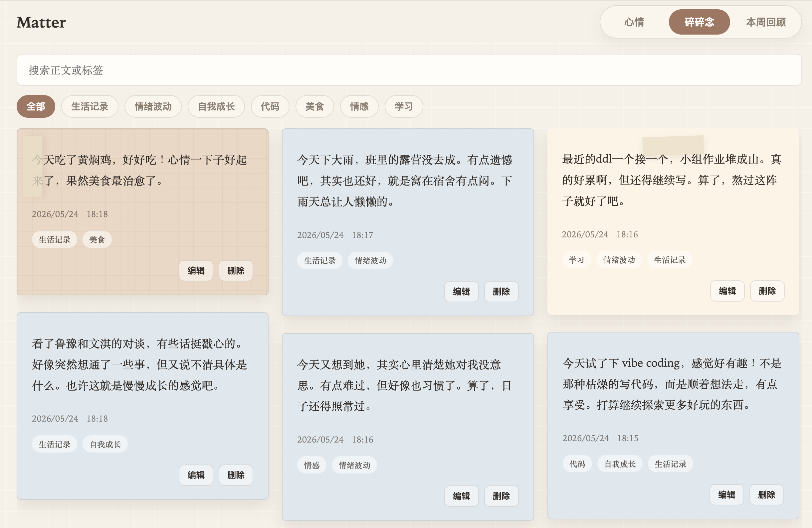Screen dimensions: 812x528
Task: Switch to the 心情 tab
Action: [634, 22]
